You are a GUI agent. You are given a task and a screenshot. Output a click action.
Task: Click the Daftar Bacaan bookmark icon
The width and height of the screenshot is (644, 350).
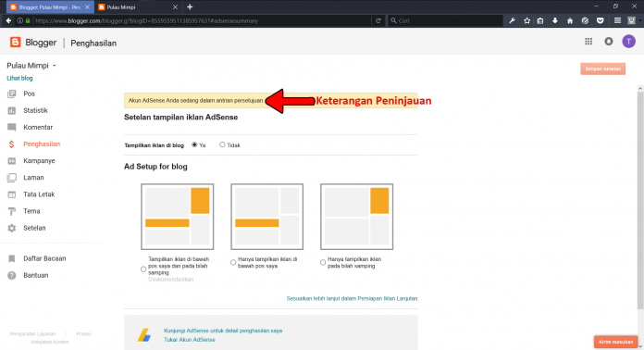click(x=12, y=258)
